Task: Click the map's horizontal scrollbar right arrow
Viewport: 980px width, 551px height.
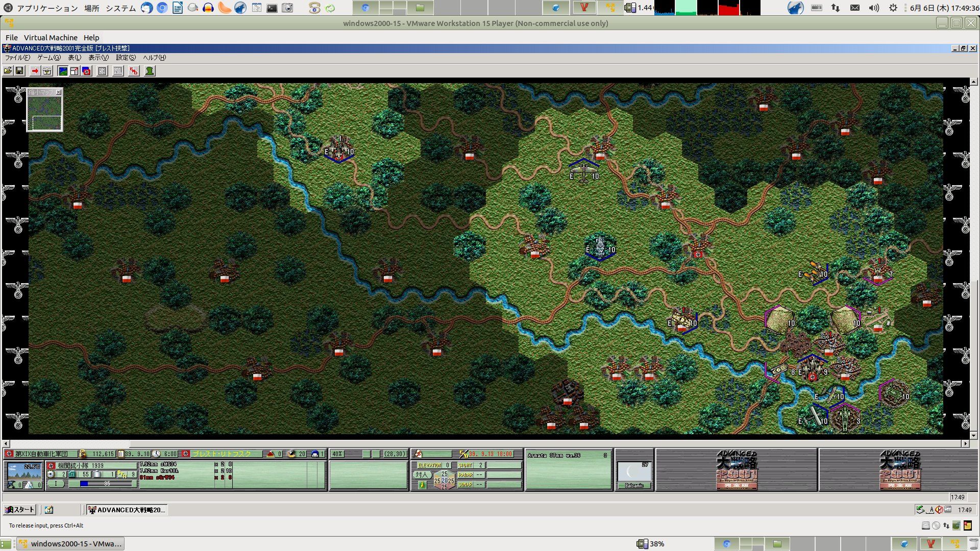Action: (965, 444)
